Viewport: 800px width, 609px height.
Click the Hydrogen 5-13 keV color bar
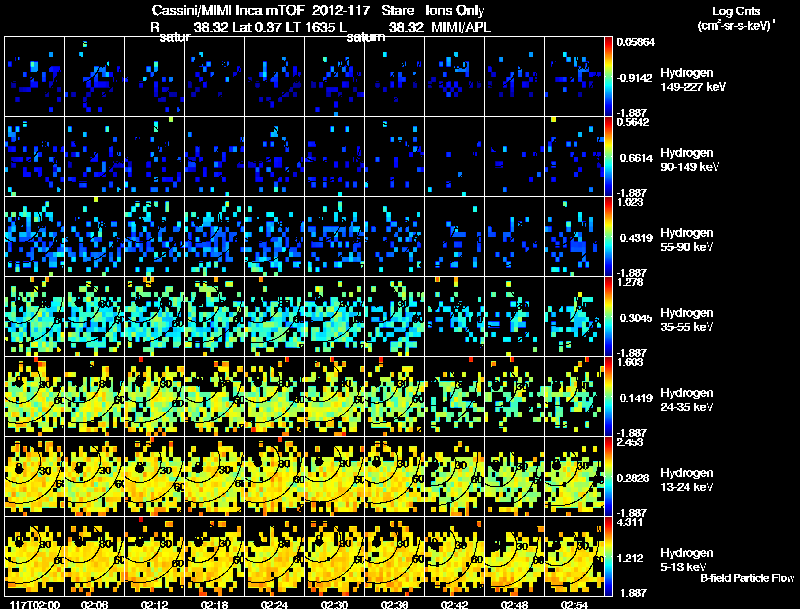(x=610, y=556)
